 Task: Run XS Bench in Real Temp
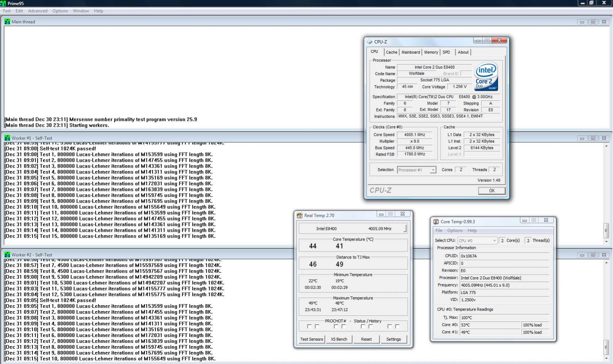(x=339, y=339)
